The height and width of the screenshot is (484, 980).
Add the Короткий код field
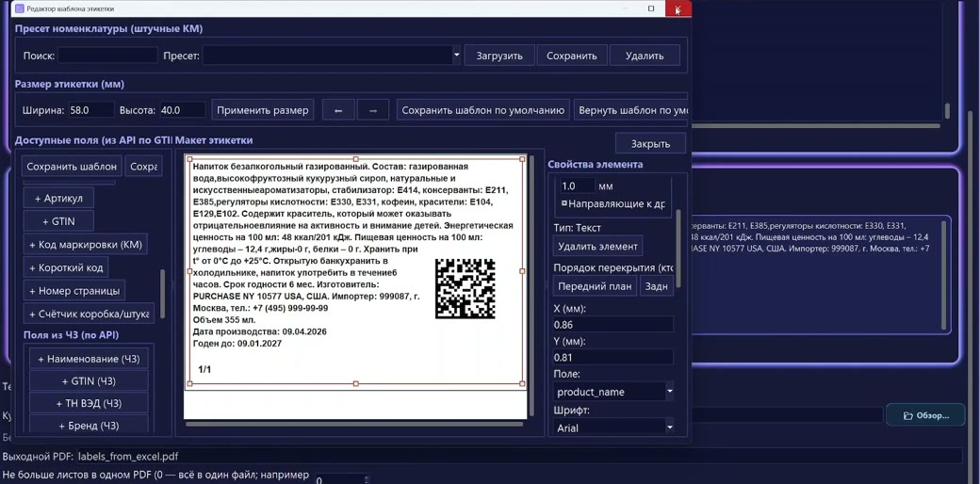point(66,267)
